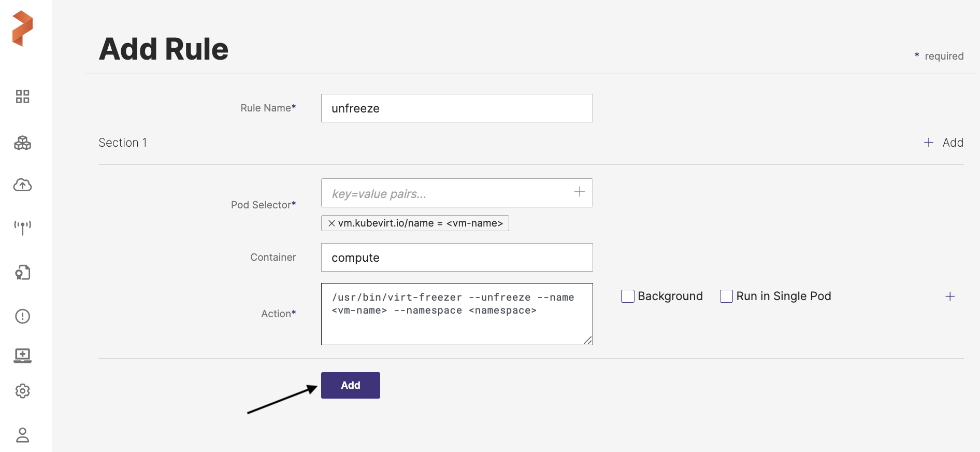Open the dashboard grid icon

click(x=22, y=96)
